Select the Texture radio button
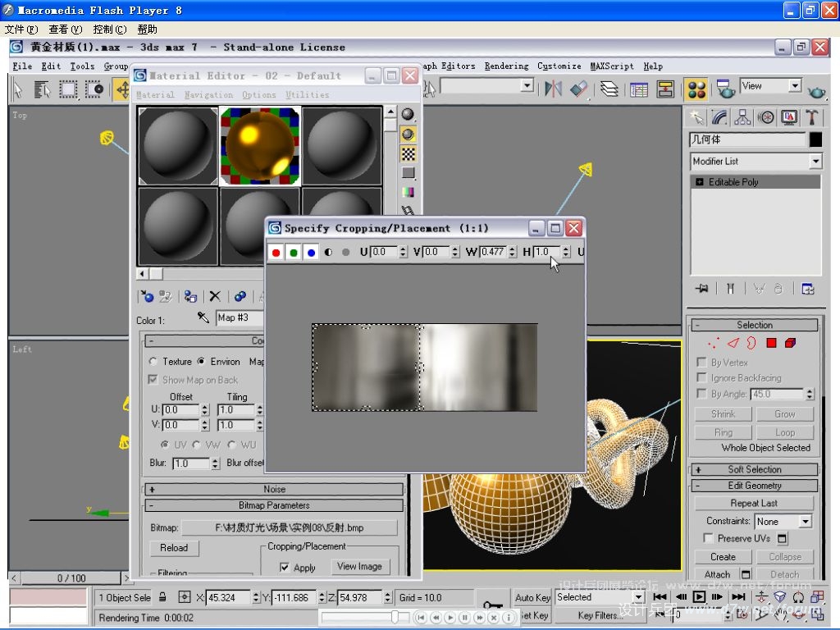 point(153,361)
